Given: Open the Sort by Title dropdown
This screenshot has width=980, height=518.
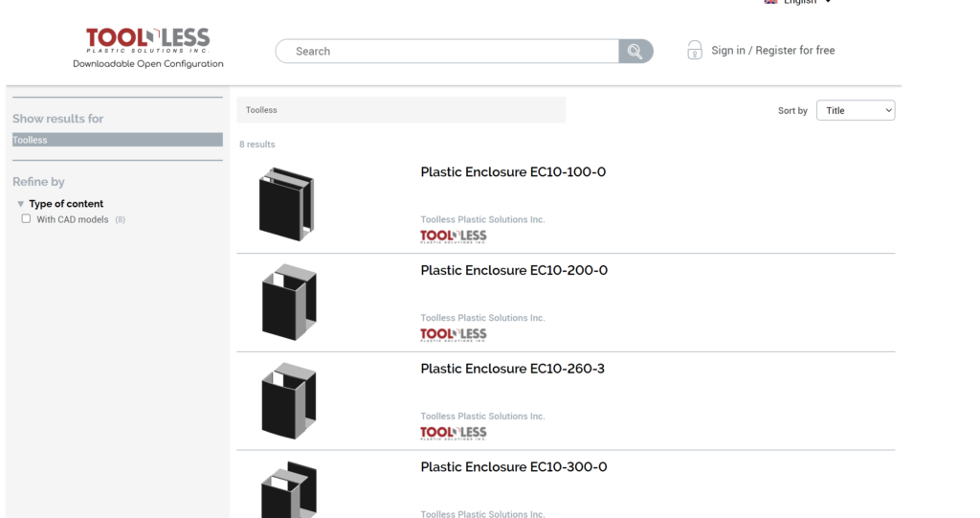Looking at the screenshot, I should coord(855,111).
